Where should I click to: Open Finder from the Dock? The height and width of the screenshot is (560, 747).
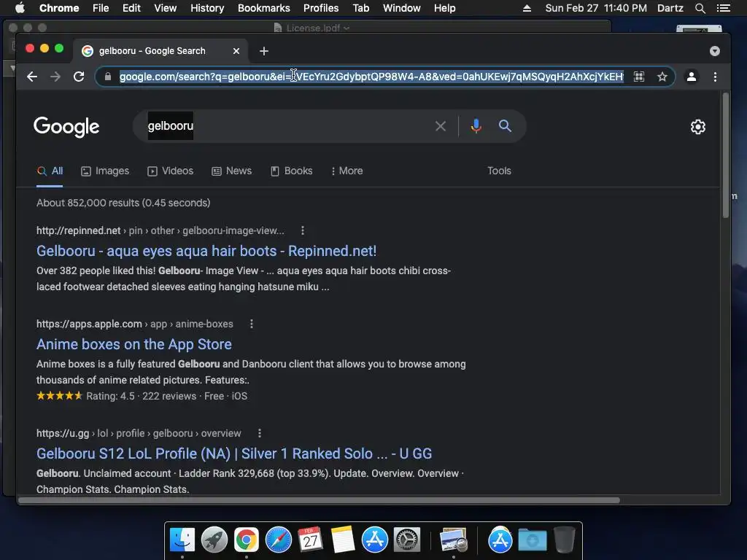(x=182, y=540)
